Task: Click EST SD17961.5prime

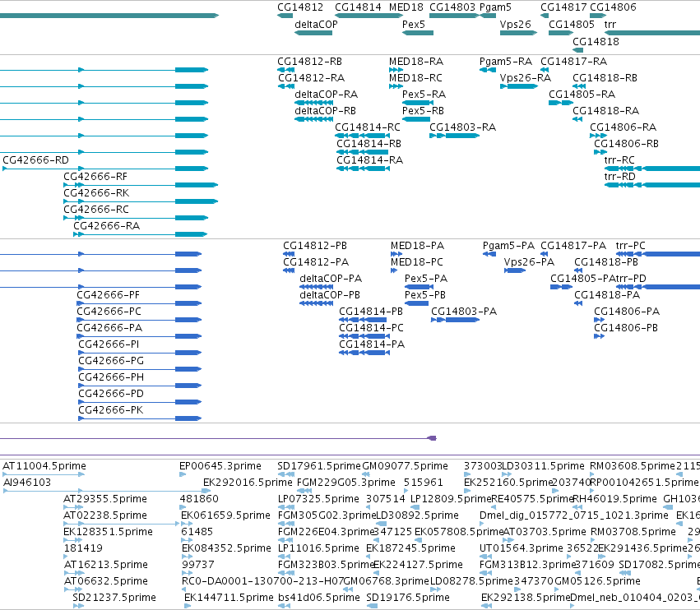Action: (x=319, y=466)
